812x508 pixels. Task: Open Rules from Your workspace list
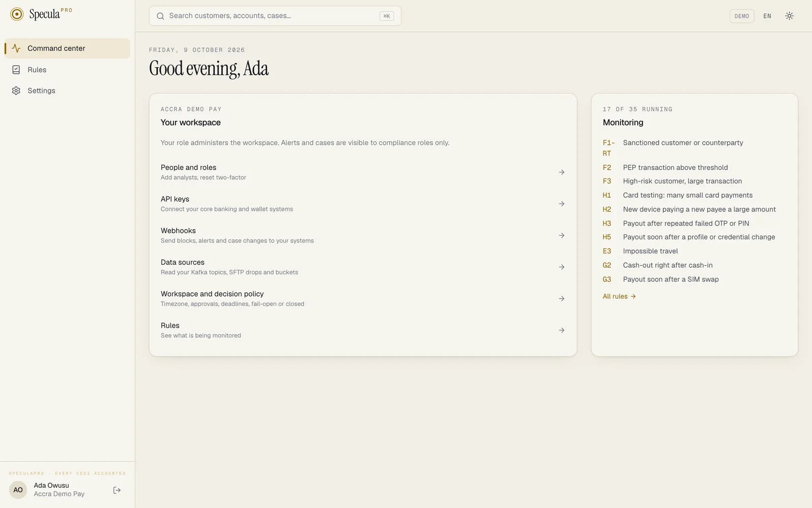click(363, 330)
